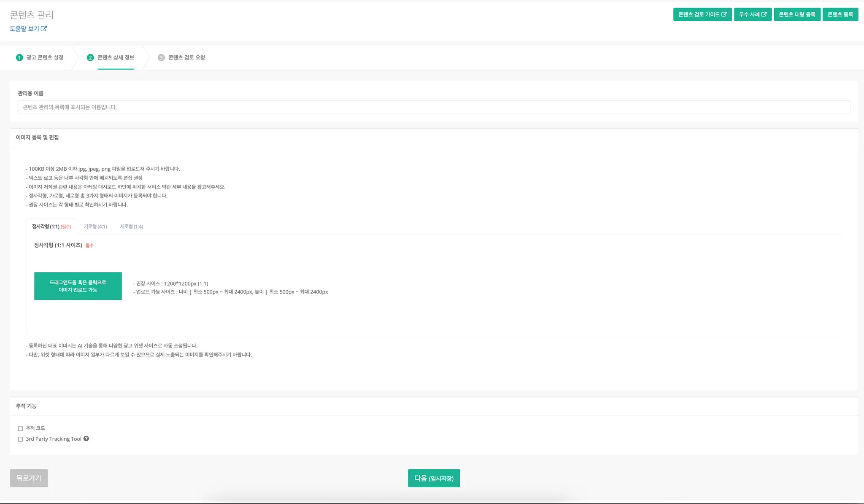
Task: Click the 관리용 이름 input field
Action: tap(434, 107)
